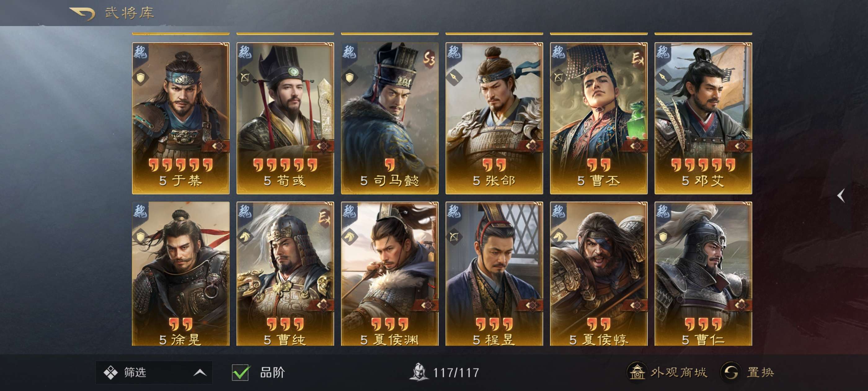
Task: Click the Ex badge on 曹丕 card
Action: pyautogui.click(x=638, y=59)
